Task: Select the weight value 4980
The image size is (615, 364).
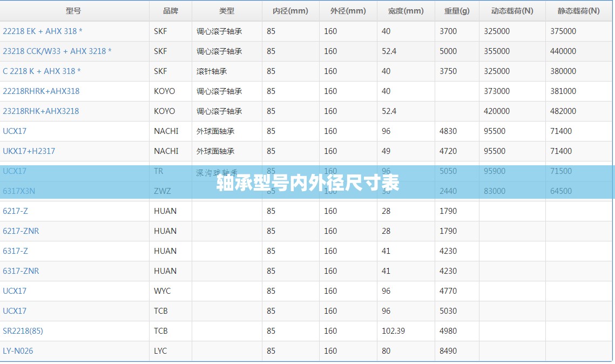Action: coord(448,332)
